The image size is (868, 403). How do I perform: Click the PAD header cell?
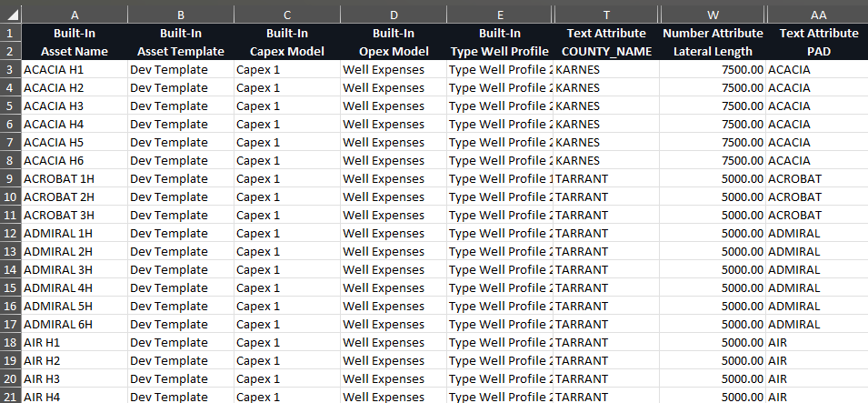[819, 52]
